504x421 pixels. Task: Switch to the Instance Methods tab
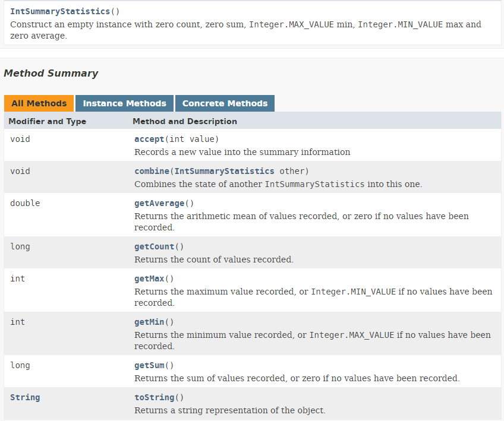coord(124,103)
